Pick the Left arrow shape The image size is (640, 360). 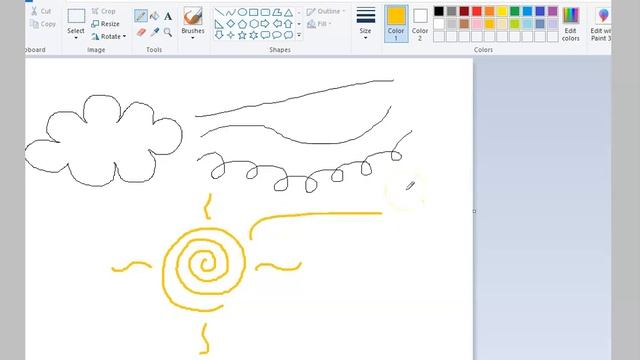277,24
